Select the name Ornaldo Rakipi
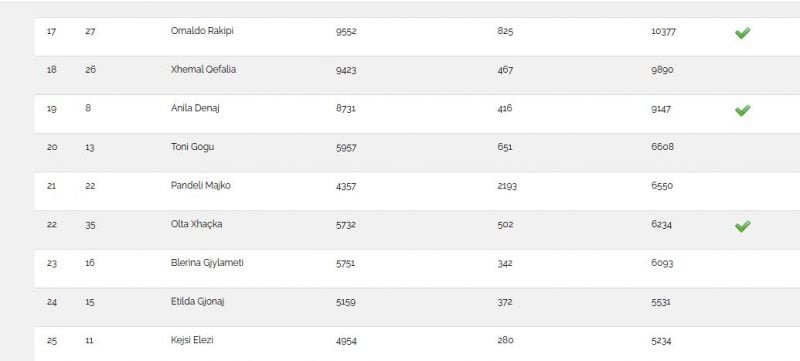This screenshot has width=800, height=361. coord(202,31)
